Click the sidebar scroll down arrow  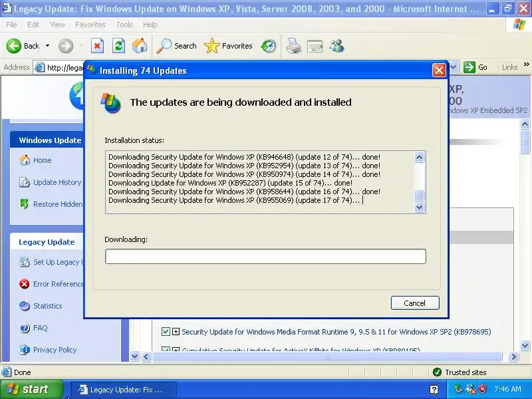135,356
